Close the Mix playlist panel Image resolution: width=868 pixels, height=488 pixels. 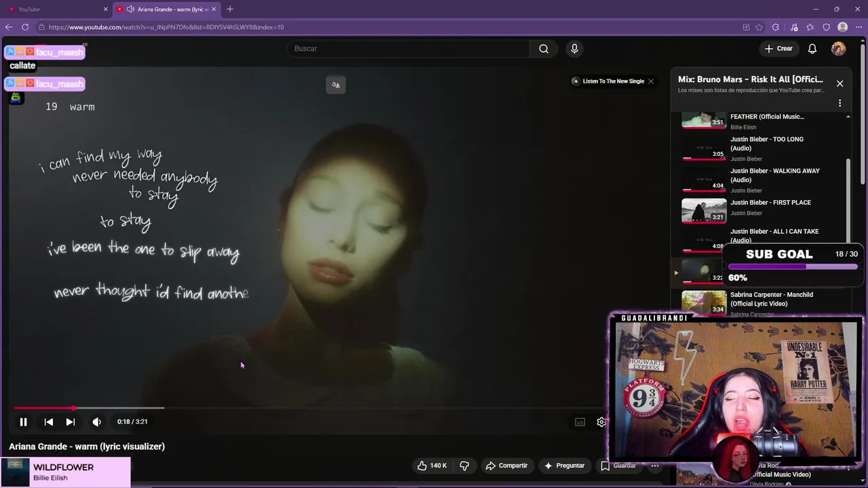pos(840,83)
